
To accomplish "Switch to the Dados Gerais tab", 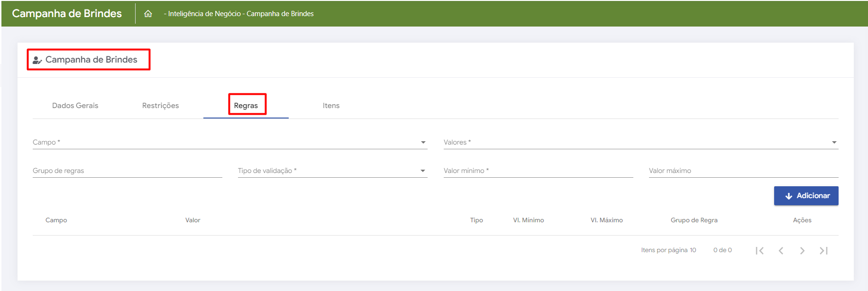I will click(75, 106).
